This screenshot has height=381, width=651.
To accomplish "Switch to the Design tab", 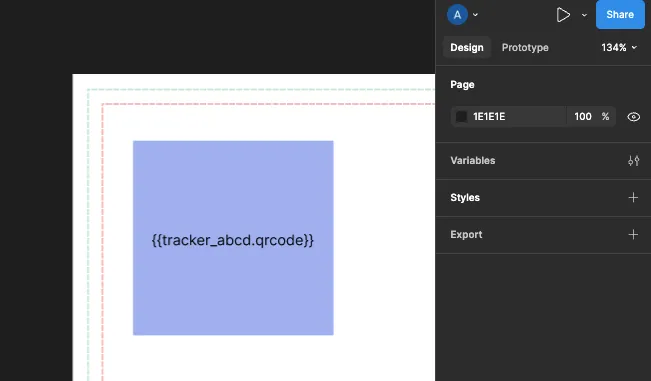I will tap(467, 47).
